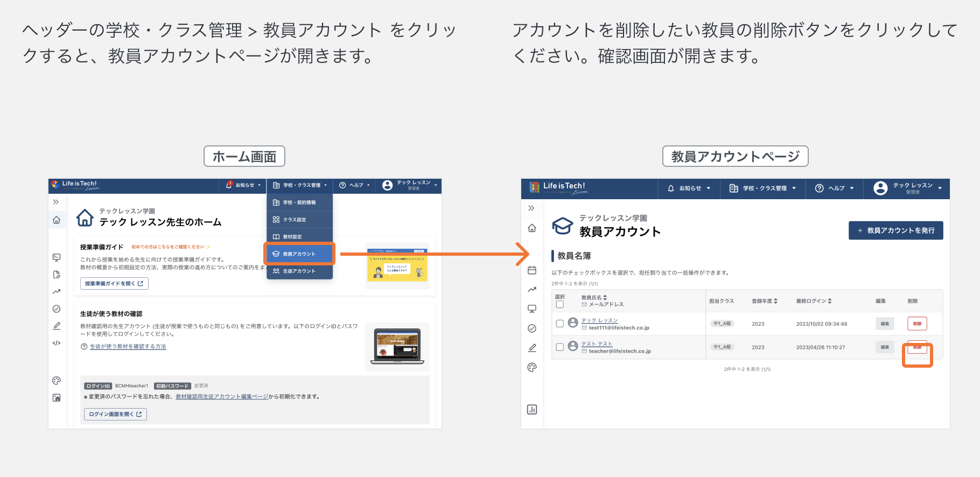Open bar chart report icon in teacher sidebar

532,410
